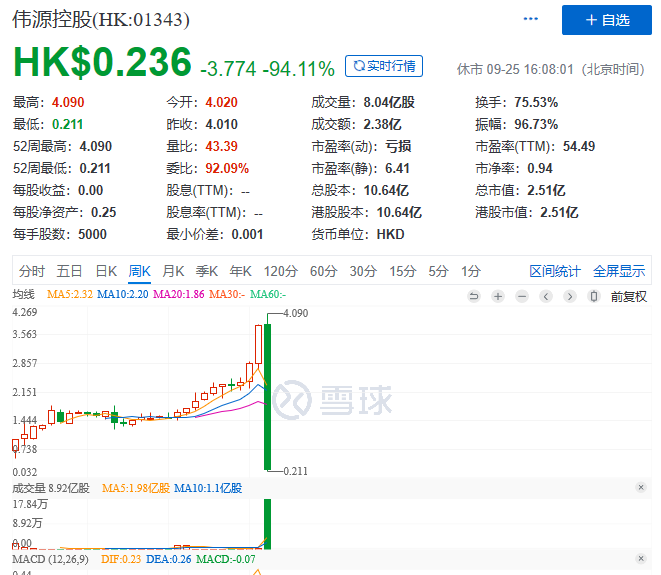This screenshot has height=575, width=661.
Task: Close the 成交量 volume indicator panel
Action: [x=641, y=487]
